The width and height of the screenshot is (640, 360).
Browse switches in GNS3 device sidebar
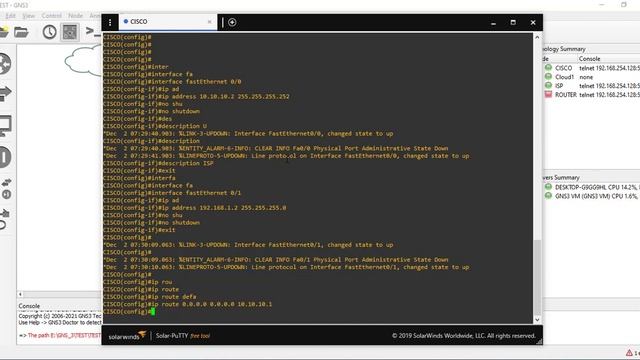click(x=5, y=93)
